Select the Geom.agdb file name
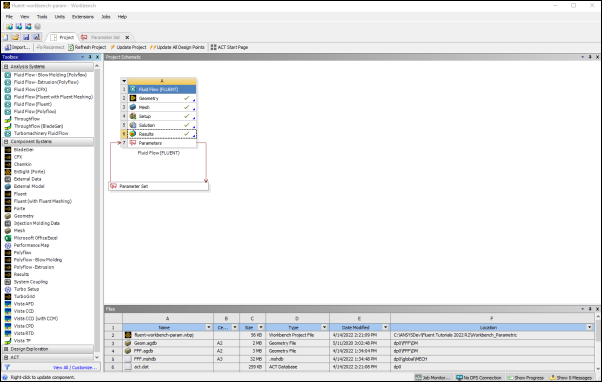 click(x=145, y=343)
